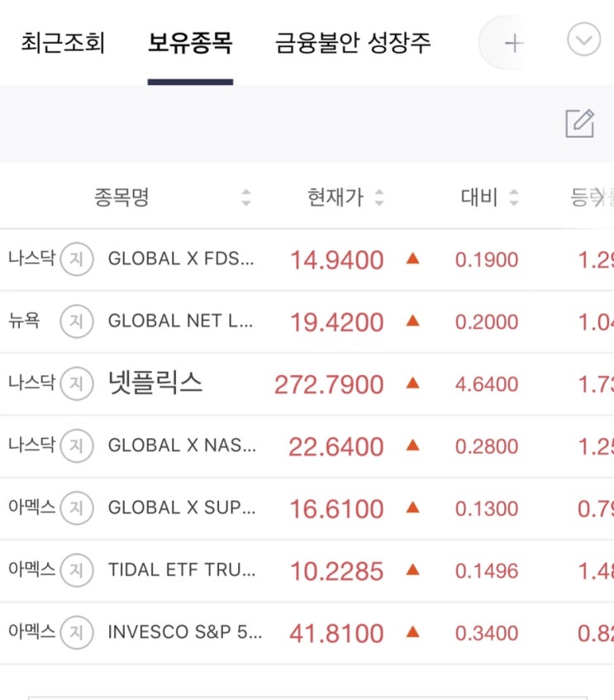This screenshot has height=700, width=614.
Task: Open the 최근조회 tab
Action: coord(63,43)
